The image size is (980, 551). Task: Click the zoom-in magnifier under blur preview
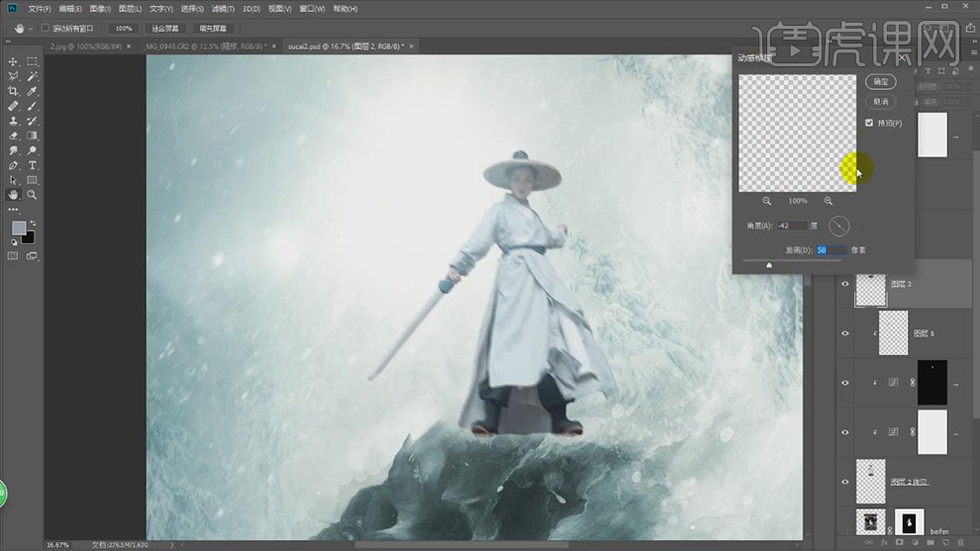829,201
